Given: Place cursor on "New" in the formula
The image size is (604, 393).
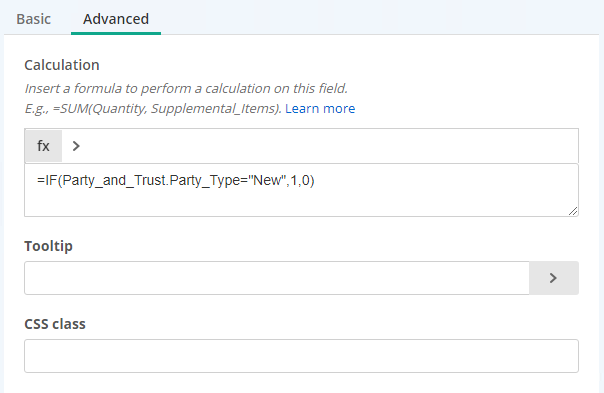Looking at the screenshot, I should coord(268,180).
